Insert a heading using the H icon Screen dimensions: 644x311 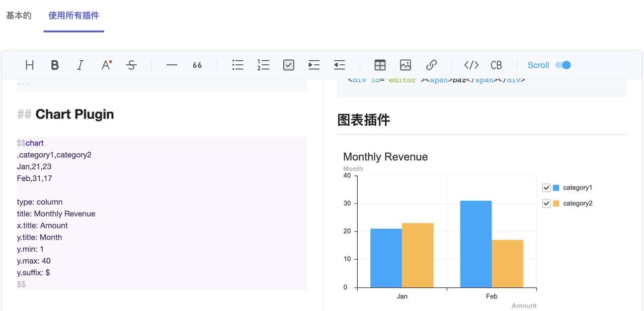29,65
